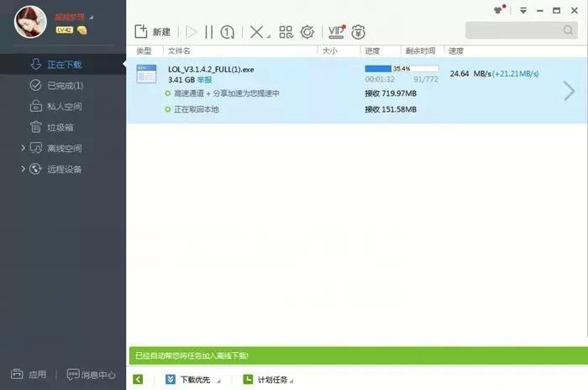Open 计划任务 scheduled tasks dropdown

point(268,379)
